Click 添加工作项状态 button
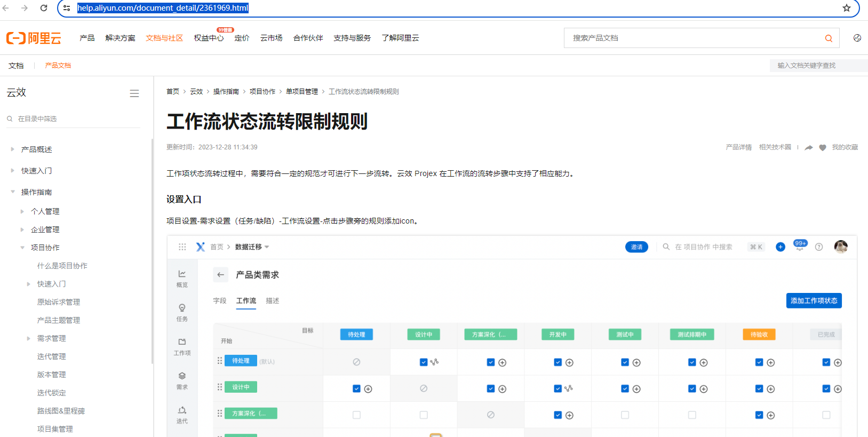 (814, 300)
